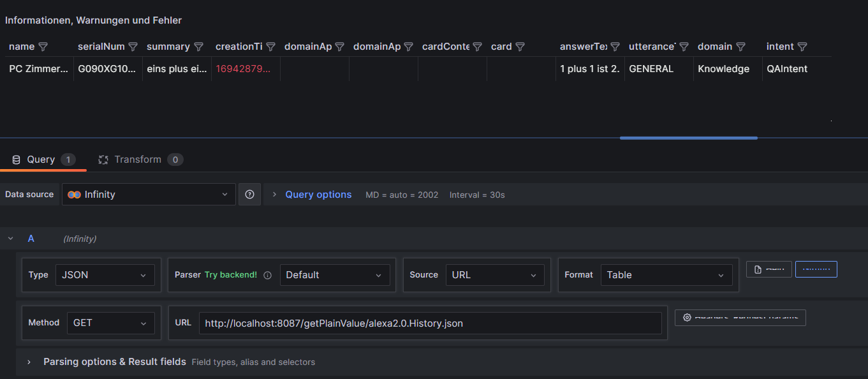Open the Method dropdown showing GET
868x379 pixels.
click(x=110, y=323)
